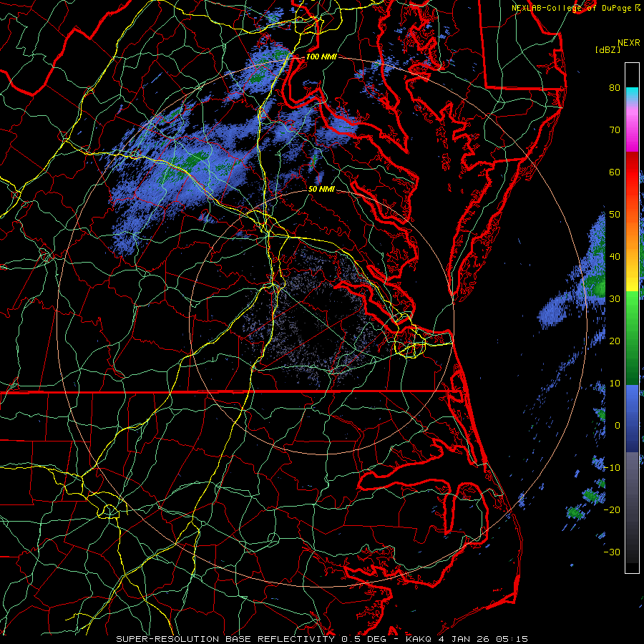Click the 30 dBZ scale value
The image size is (644, 644).
615,299
